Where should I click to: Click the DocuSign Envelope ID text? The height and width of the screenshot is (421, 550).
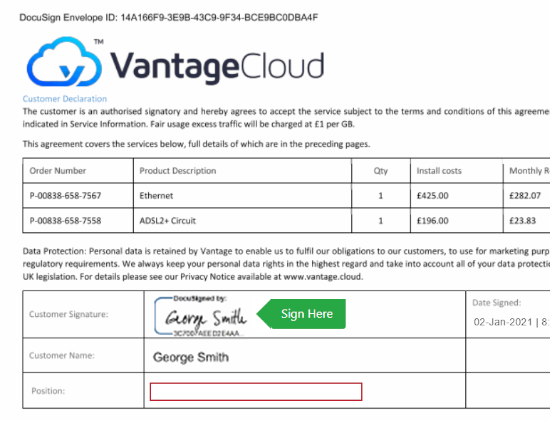point(169,18)
